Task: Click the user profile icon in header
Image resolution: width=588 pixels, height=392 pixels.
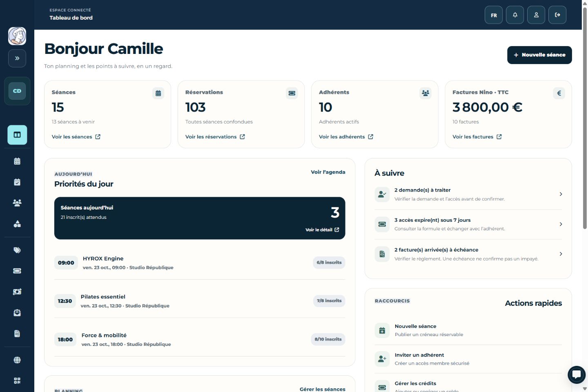Action: (536, 15)
